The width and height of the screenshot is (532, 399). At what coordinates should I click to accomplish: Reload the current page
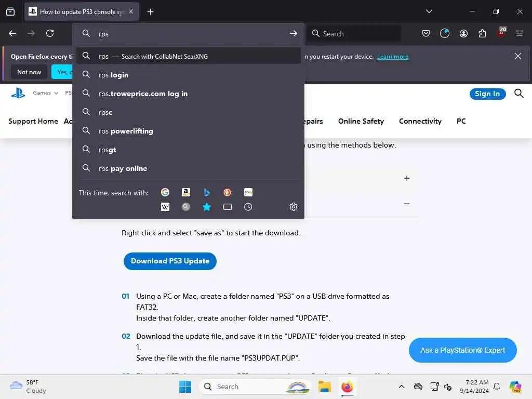click(50, 33)
